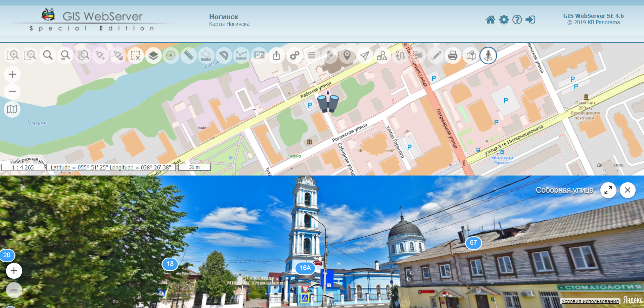Pick the add object selection tool
Viewport: 644px width, 308px height.
[x=100, y=55]
